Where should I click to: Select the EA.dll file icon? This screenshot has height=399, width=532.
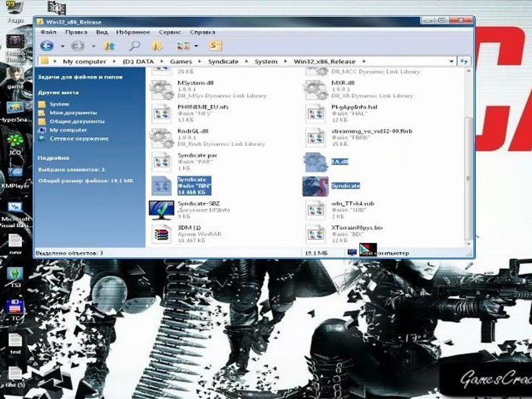(315, 162)
